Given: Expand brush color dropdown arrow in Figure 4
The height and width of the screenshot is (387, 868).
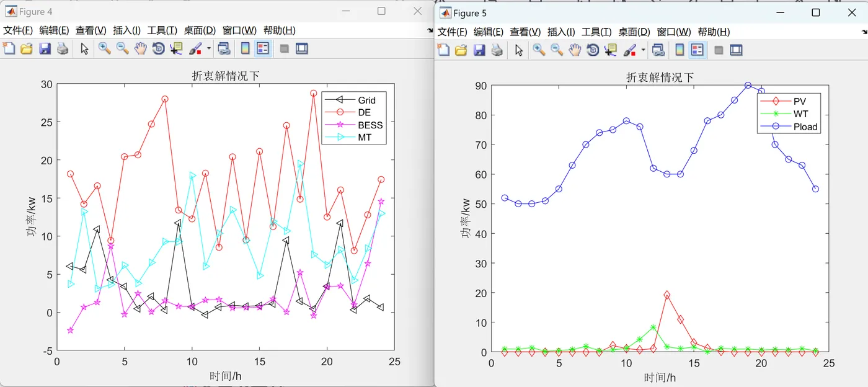Looking at the screenshot, I should click(x=209, y=48).
